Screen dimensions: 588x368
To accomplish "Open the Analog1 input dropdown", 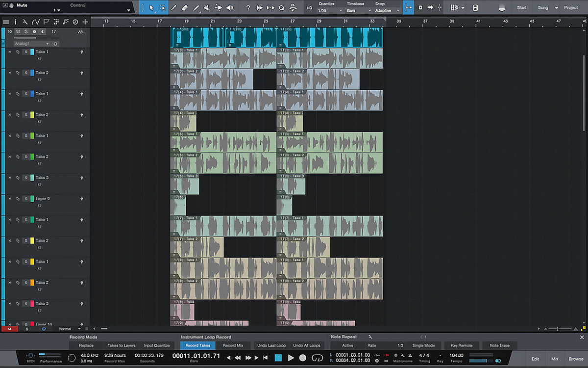I will click(32, 44).
